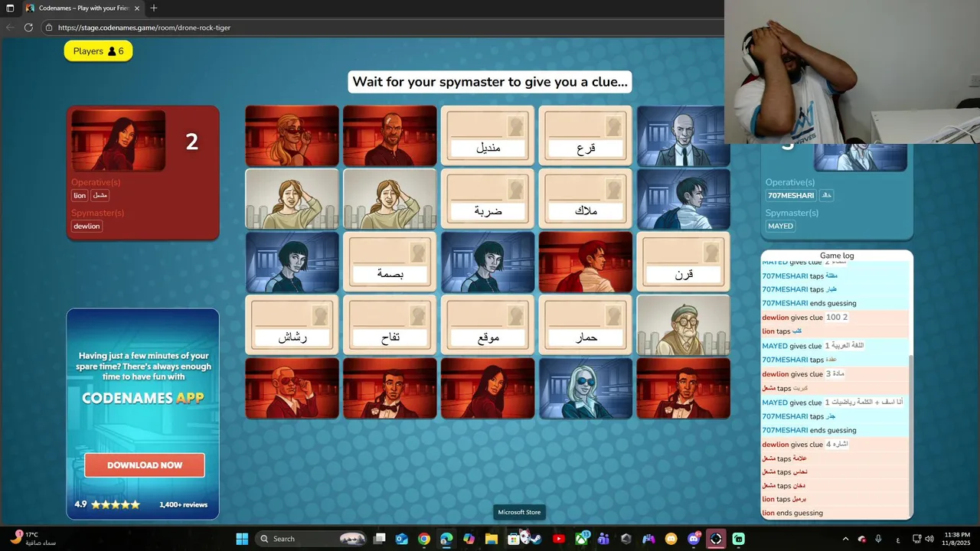Click the blue blonde woman with sunglasses card
980x551 pixels.
[x=586, y=388]
